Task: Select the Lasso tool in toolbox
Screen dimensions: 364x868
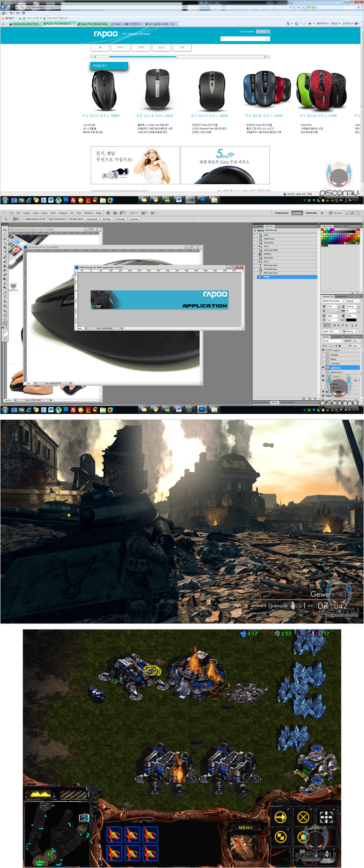Action: tap(5, 239)
